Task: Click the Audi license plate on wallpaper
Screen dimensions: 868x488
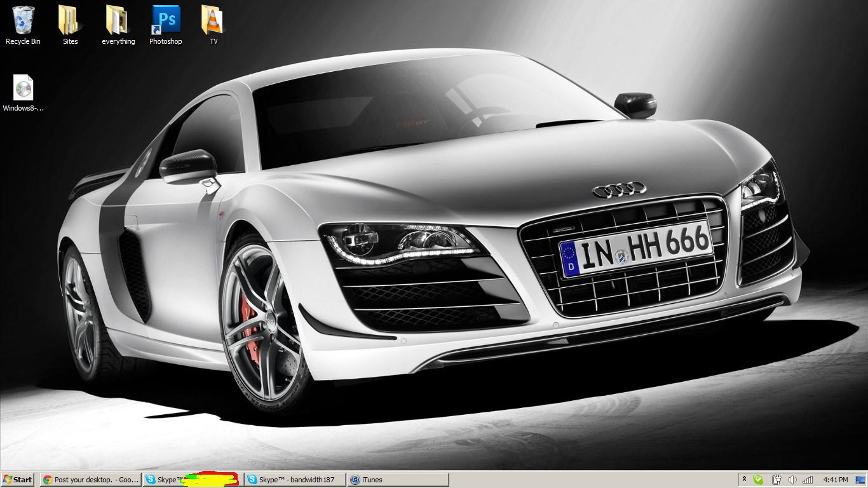Action: tap(637, 248)
